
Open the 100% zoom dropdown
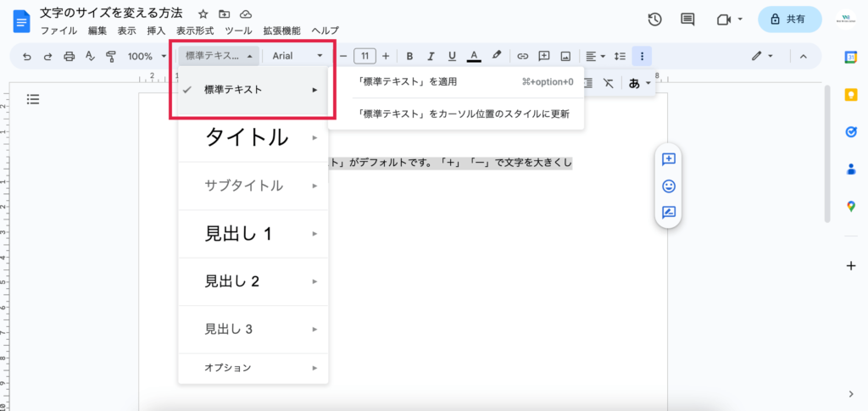[147, 57]
